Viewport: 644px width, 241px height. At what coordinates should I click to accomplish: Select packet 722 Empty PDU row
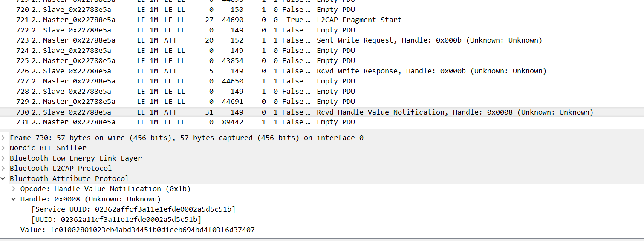pos(335,30)
